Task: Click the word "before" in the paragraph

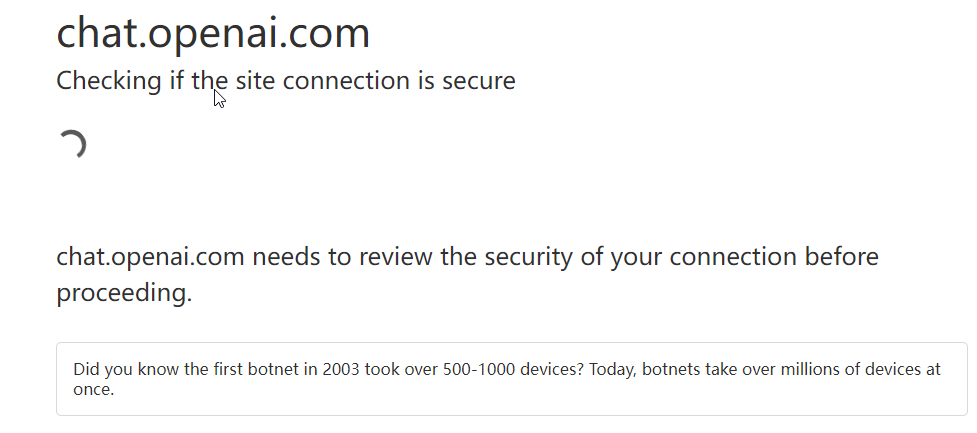Action: coord(841,257)
